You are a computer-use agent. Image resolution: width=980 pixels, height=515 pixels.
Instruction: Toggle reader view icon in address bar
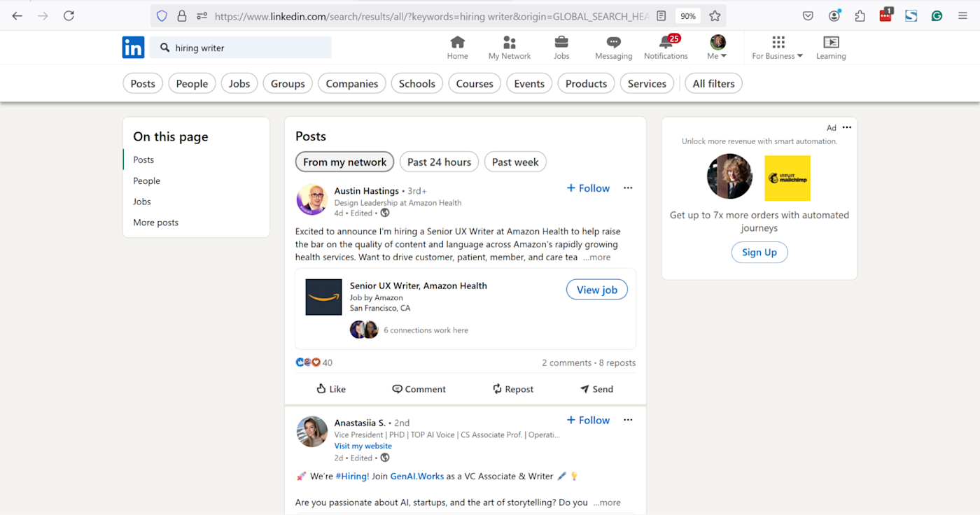[x=661, y=15]
